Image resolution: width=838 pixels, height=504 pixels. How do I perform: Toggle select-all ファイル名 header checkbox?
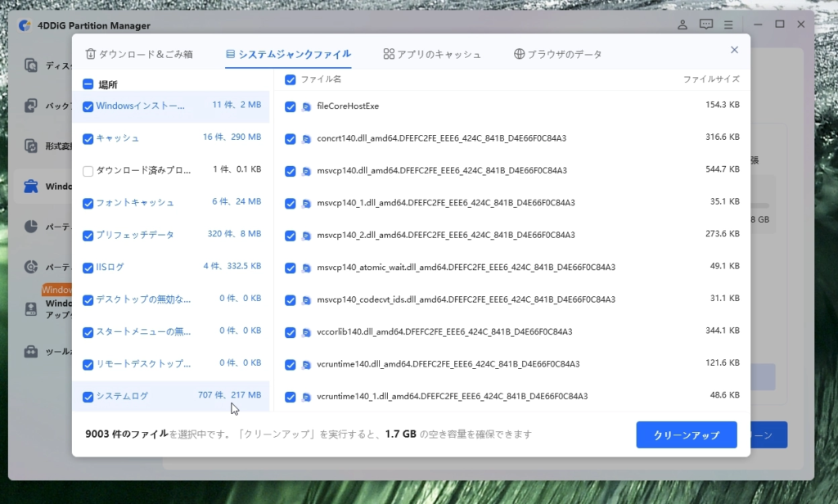291,79
